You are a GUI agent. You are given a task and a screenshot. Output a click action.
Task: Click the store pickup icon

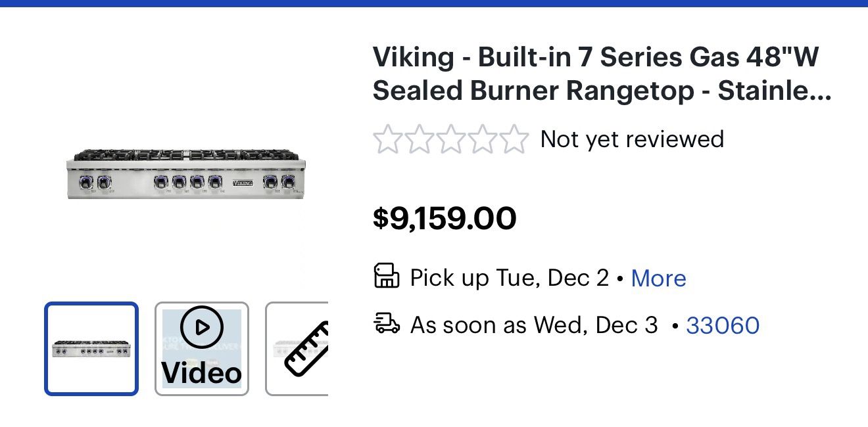[x=388, y=277]
